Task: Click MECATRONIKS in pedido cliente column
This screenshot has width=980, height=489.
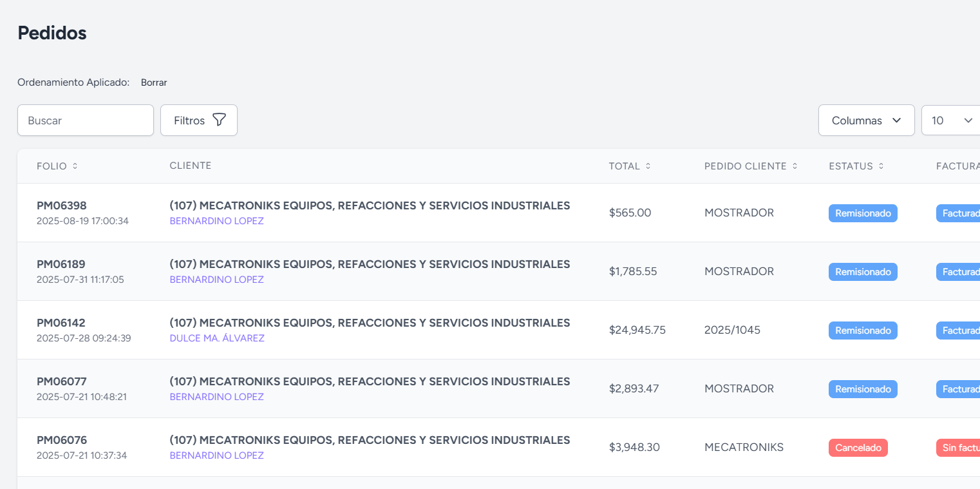Action: click(x=744, y=447)
